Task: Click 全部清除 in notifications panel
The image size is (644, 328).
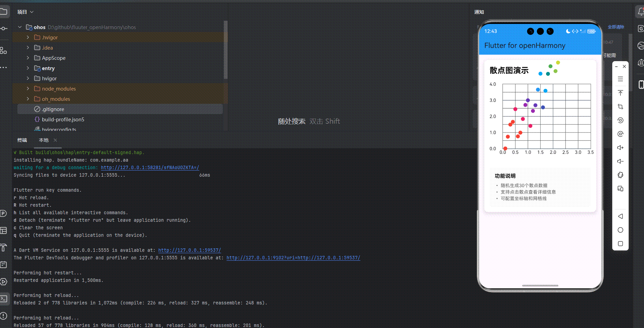Action: pos(616,27)
